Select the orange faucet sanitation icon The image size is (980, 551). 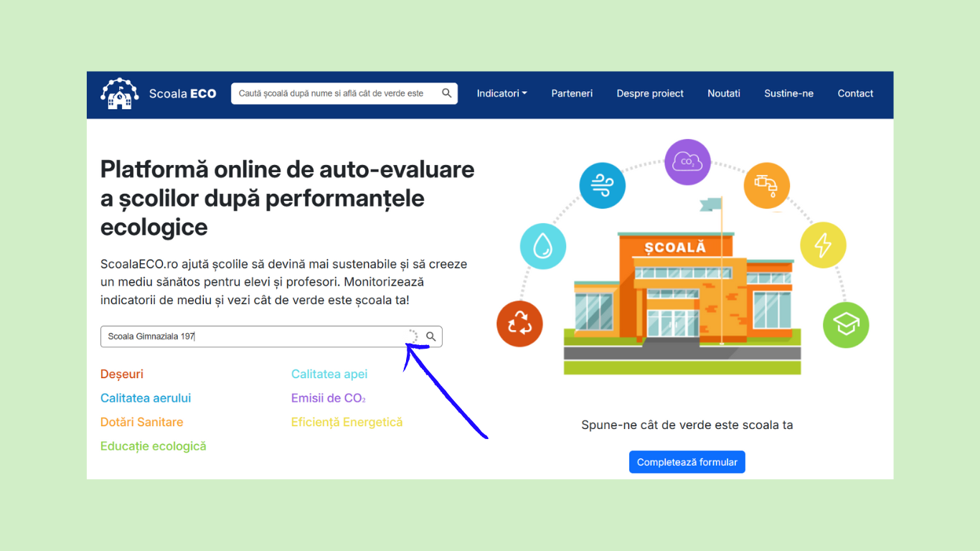pyautogui.click(x=766, y=186)
